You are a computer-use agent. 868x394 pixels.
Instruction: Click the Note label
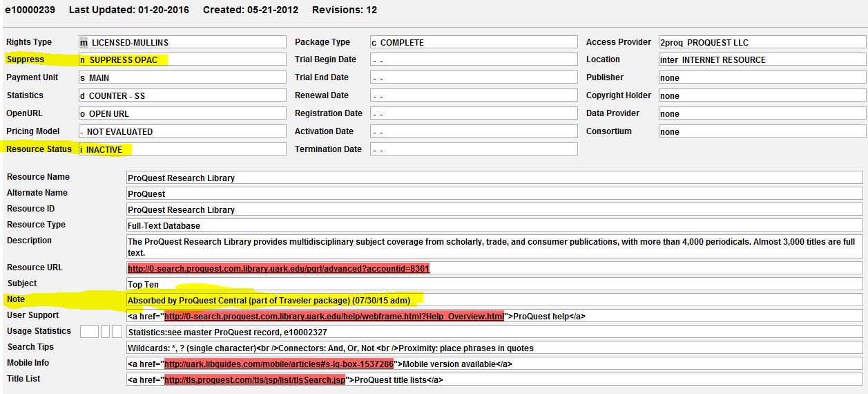point(15,299)
